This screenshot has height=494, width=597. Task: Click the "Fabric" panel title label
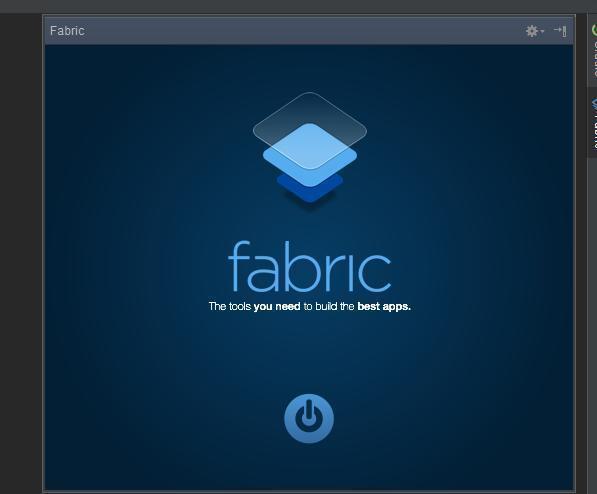pyautogui.click(x=67, y=31)
